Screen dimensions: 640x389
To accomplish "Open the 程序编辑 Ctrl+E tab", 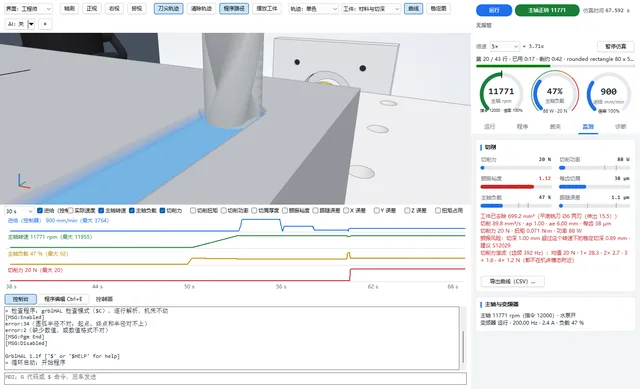I will (63, 299).
